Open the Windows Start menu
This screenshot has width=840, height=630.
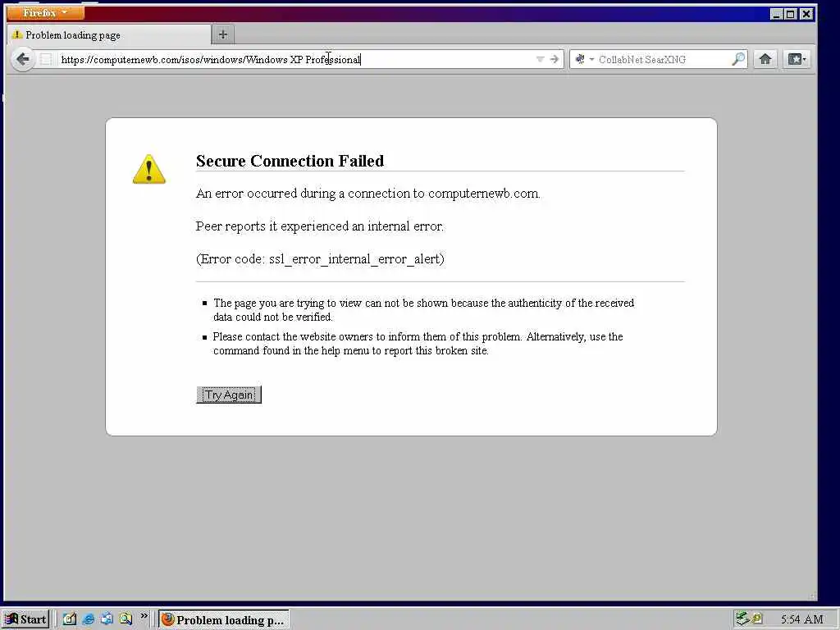pyautogui.click(x=25, y=619)
